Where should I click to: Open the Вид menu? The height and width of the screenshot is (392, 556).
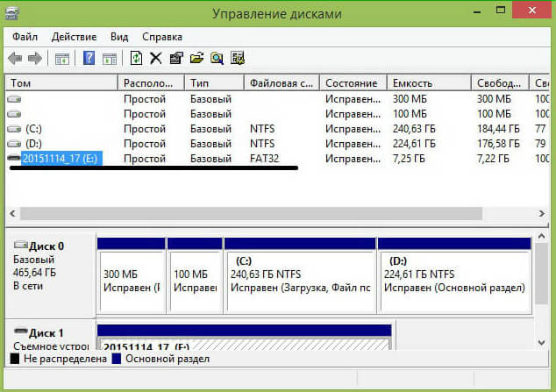tap(119, 37)
